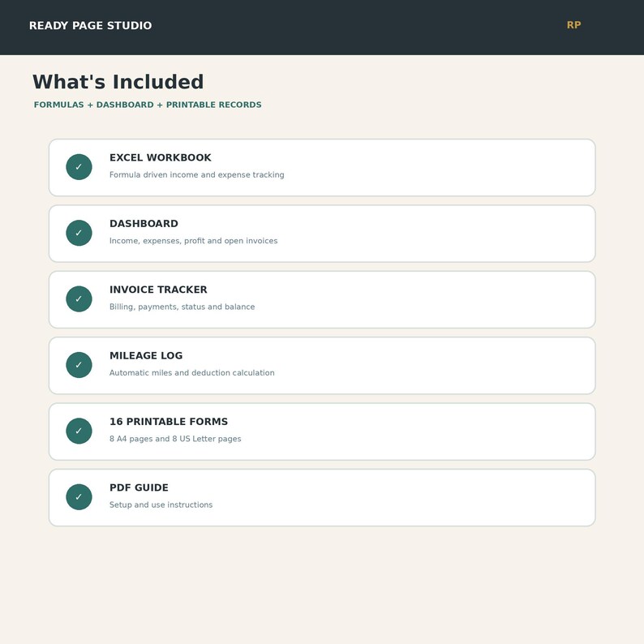Click 'Setup and use instructions' text
This screenshot has width=644, height=644.
(x=161, y=504)
